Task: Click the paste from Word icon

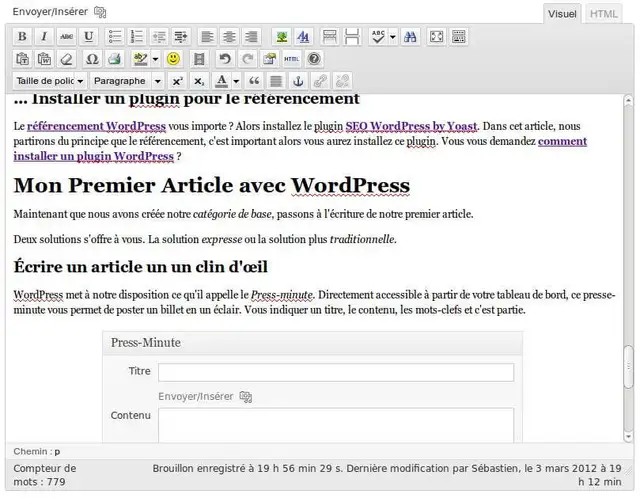Action: click(x=44, y=59)
